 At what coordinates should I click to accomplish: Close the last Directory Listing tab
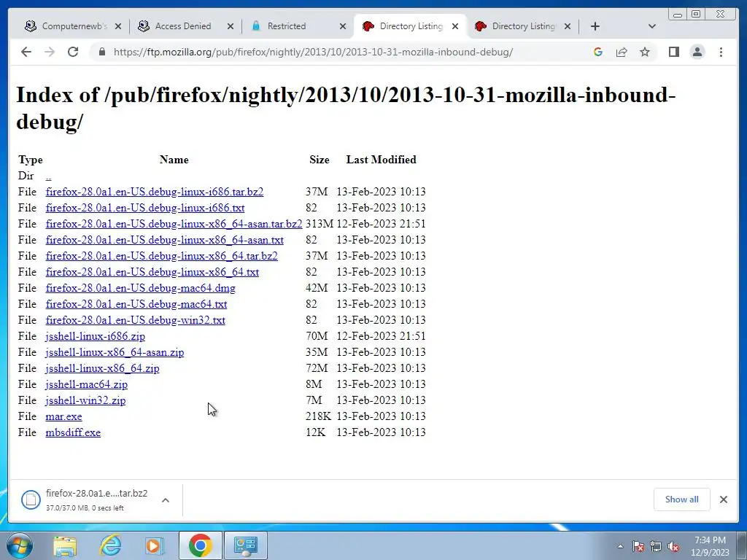click(x=568, y=26)
